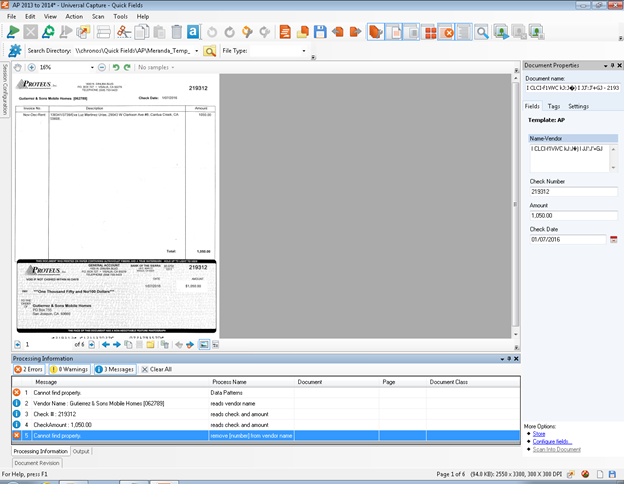Click the blue letter 'a' rename icon
The width and height of the screenshot is (624, 484).
193,32
